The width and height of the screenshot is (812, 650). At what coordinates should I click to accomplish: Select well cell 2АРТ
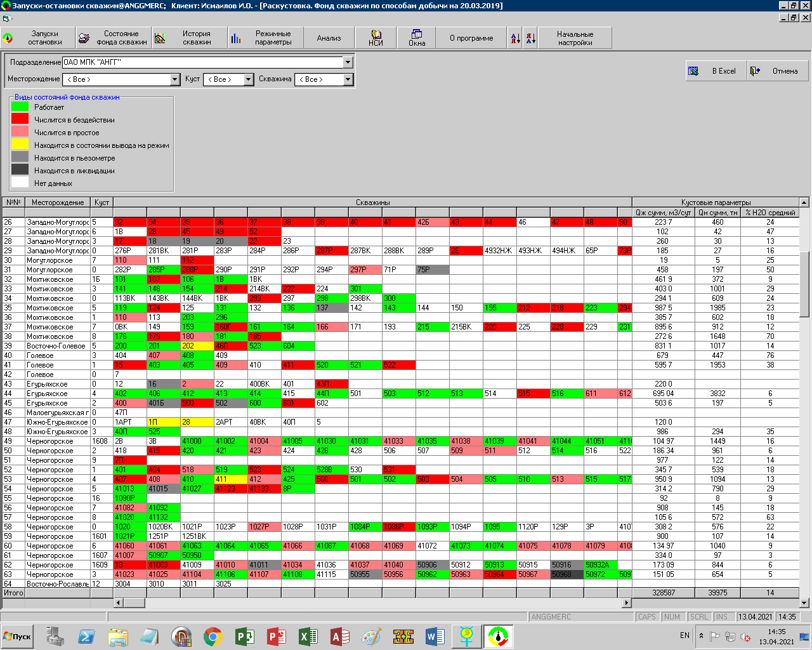tap(230, 422)
